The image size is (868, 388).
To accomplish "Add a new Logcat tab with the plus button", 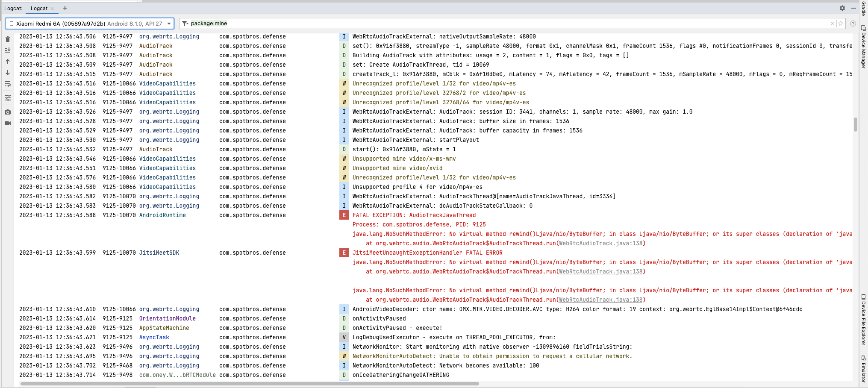I will tap(65, 8).
